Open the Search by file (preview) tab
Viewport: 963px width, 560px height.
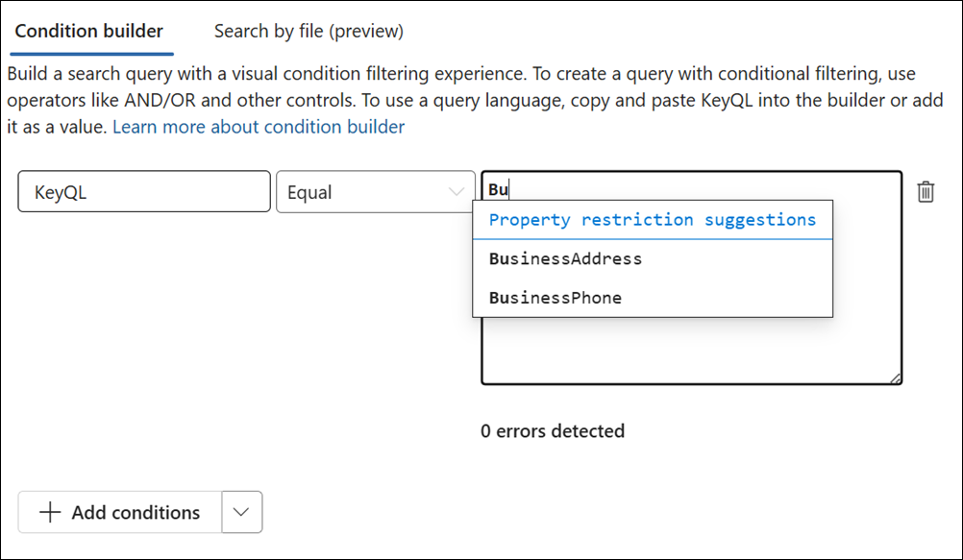coord(309,31)
